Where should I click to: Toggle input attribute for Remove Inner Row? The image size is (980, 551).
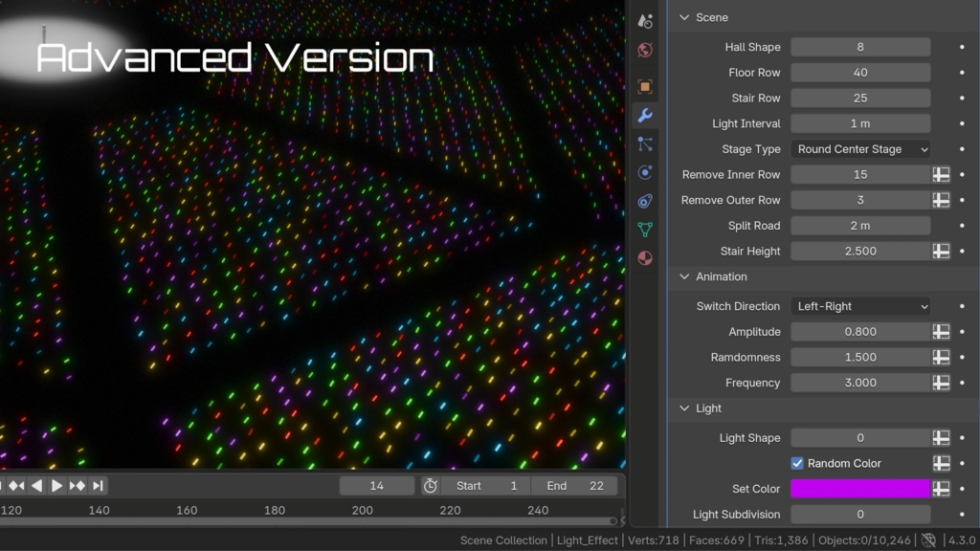(942, 174)
